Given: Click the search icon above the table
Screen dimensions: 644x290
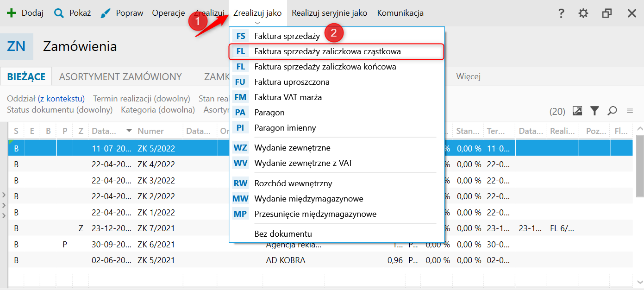Looking at the screenshot, I should click(613, 111).
